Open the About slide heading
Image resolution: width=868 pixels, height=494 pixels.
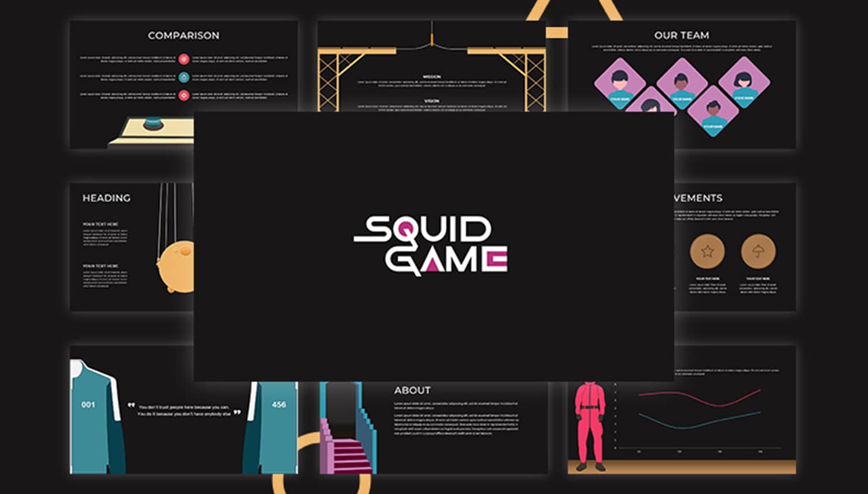[412, 390]
